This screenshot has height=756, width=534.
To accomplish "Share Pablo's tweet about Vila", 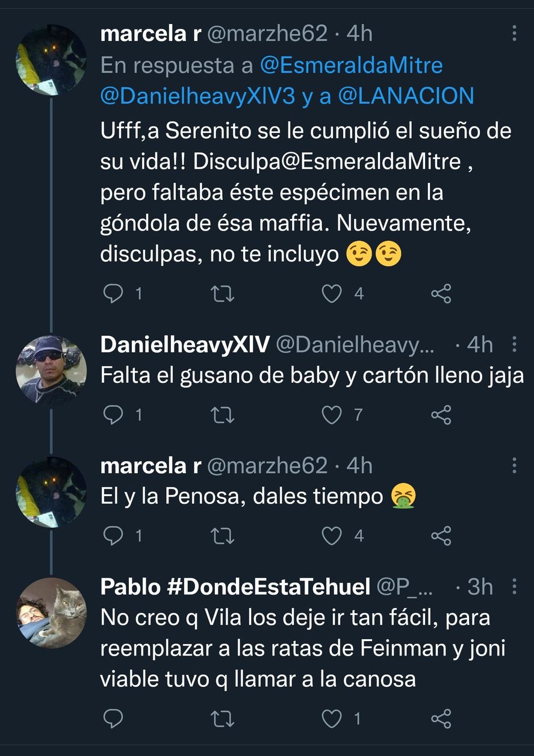I will [441, 718].
